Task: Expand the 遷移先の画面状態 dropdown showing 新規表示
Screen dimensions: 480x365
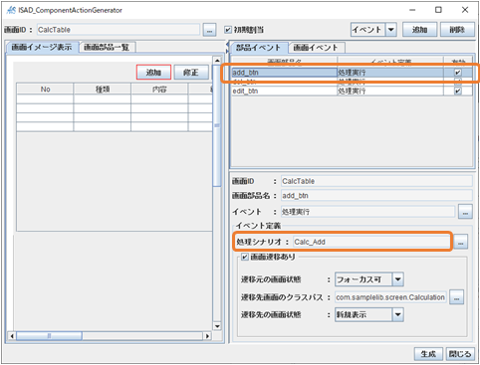Action: 398,315
